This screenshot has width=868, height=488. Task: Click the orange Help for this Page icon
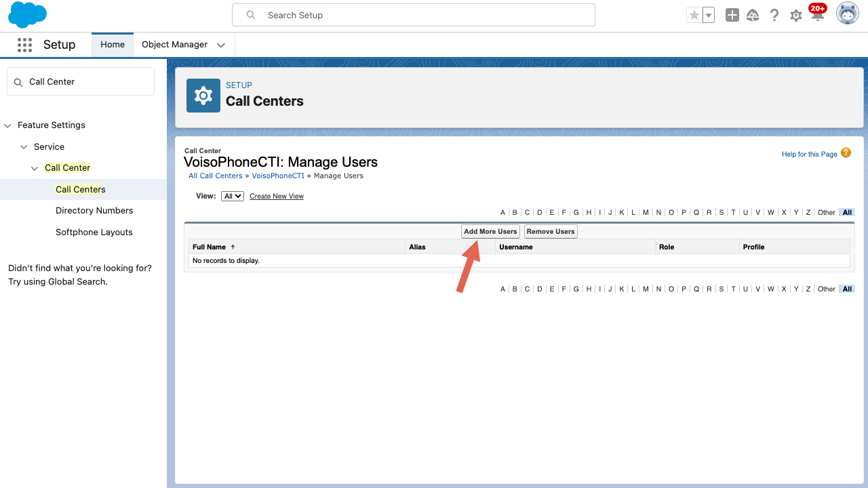click(846, 152)
